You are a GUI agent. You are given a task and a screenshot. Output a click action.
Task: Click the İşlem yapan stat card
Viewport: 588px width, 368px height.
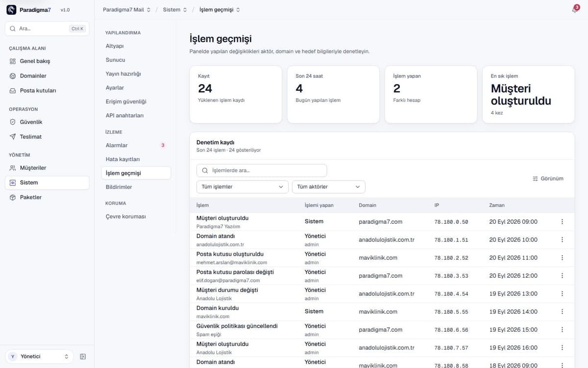(431, 94)
